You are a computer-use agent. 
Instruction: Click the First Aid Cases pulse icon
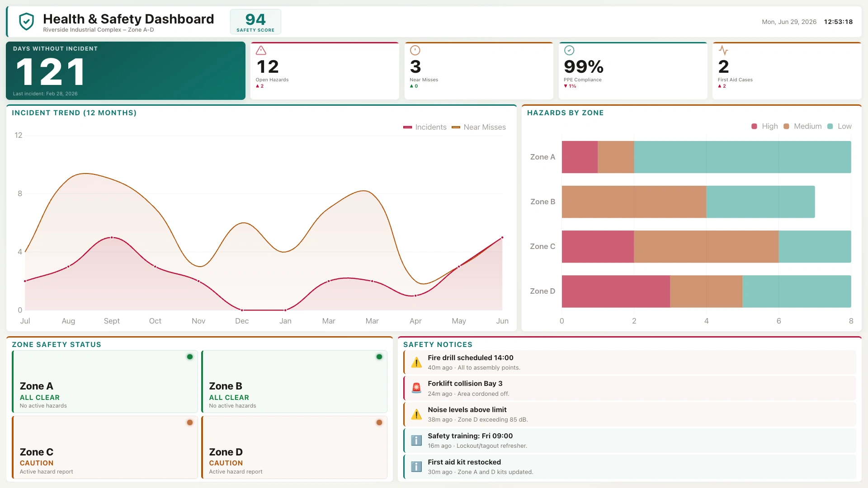click(x=723, y=50)
